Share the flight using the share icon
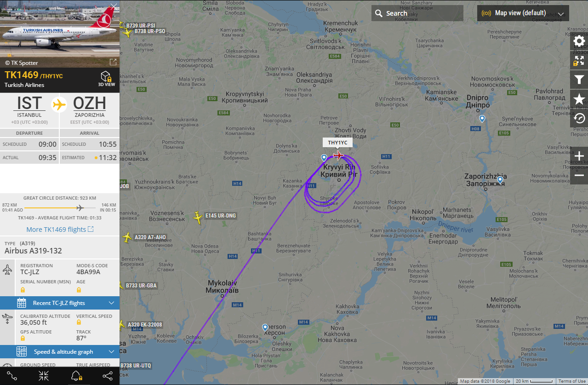Image resolution: width=588 pixels, height=385 pixels. [108, 376]
